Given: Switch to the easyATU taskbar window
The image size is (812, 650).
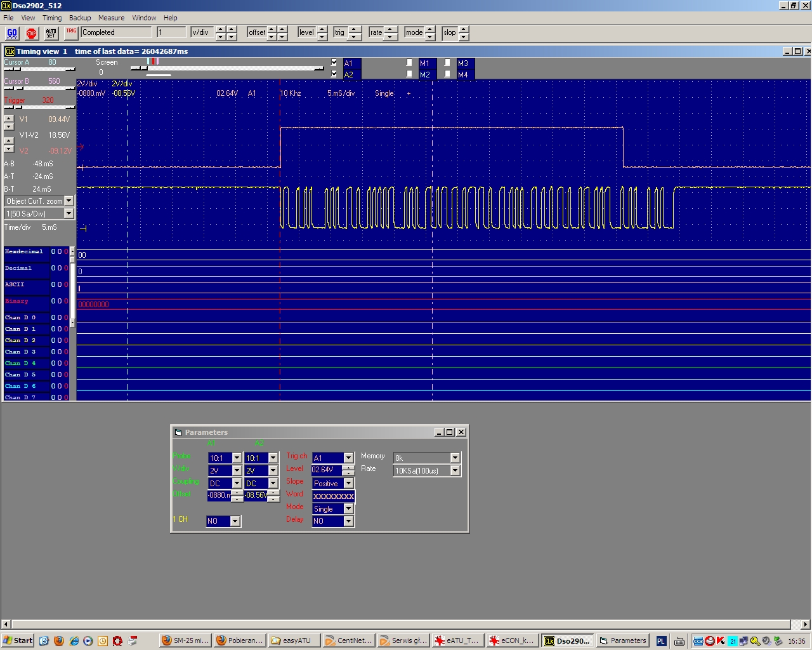Looking at the screenshot, I should (294, 641).
